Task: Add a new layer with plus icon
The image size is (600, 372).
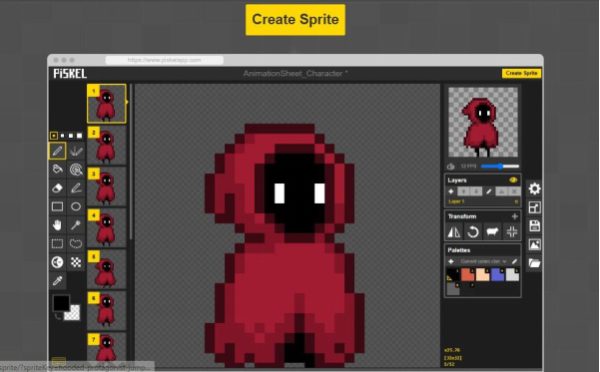Action: [451, 191]
